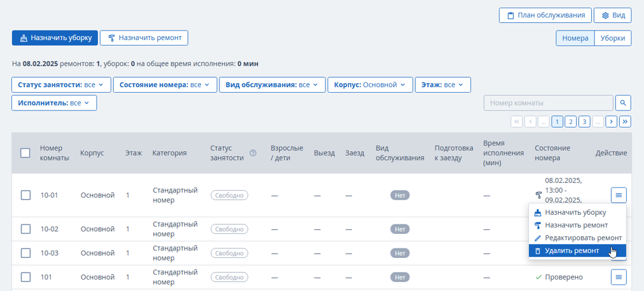
Task: Go to the next page arrow
Action: coord(612,121)
